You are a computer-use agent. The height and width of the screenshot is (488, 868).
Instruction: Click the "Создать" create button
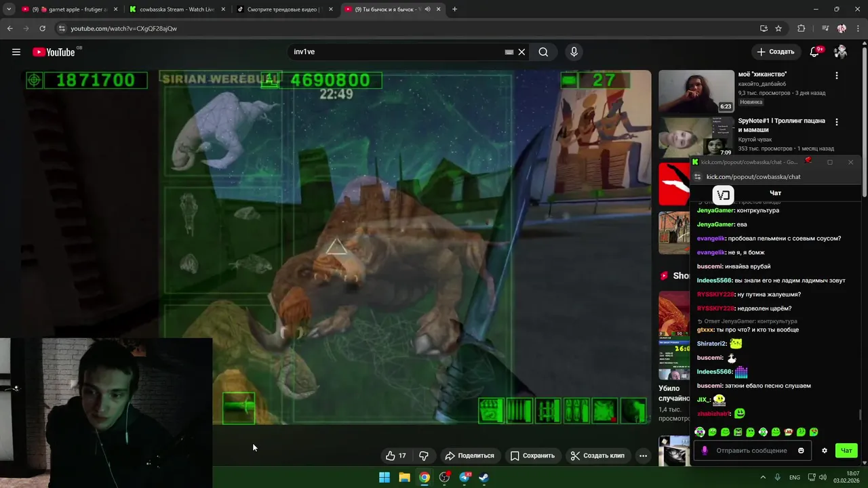point(775,52)
